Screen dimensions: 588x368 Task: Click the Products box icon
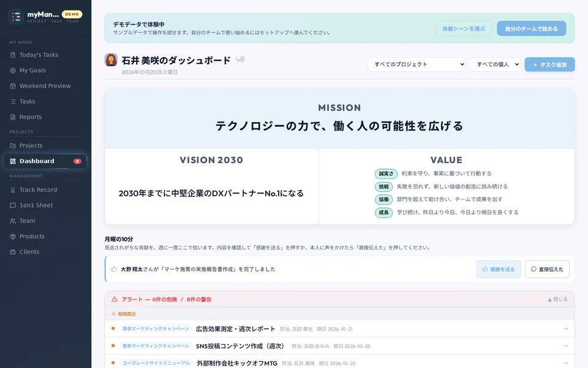coord(13,237)
